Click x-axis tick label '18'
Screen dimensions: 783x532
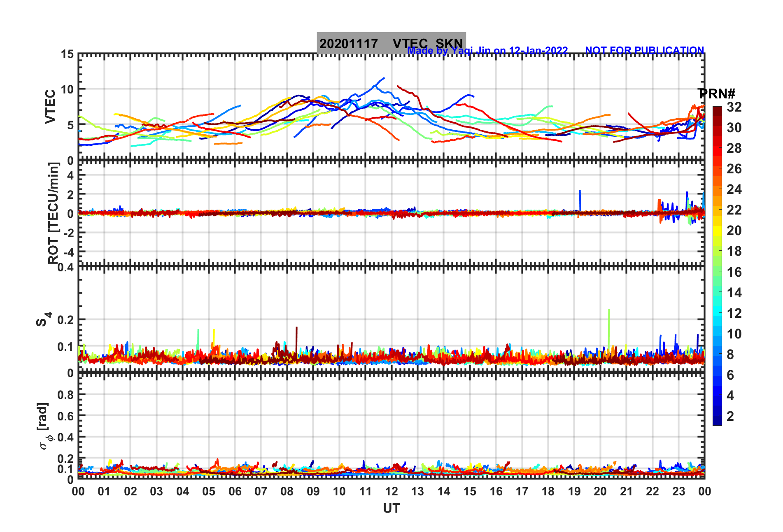[548, 491]
